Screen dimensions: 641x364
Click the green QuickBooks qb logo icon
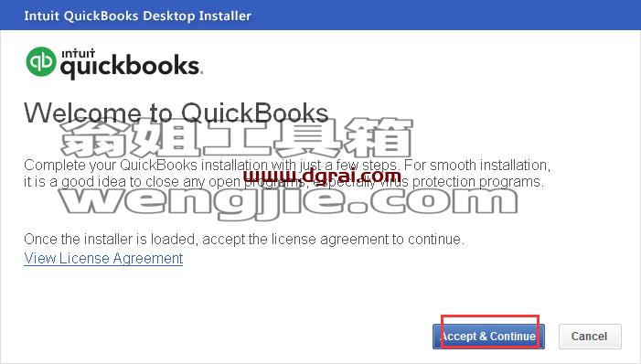pos(41,61)
